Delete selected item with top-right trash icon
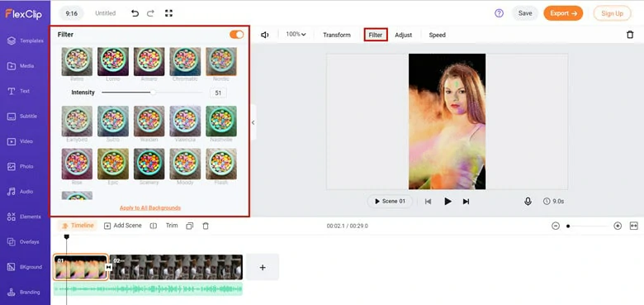The width and height of the screenshot is (644, 305). (x=630, y=35)
